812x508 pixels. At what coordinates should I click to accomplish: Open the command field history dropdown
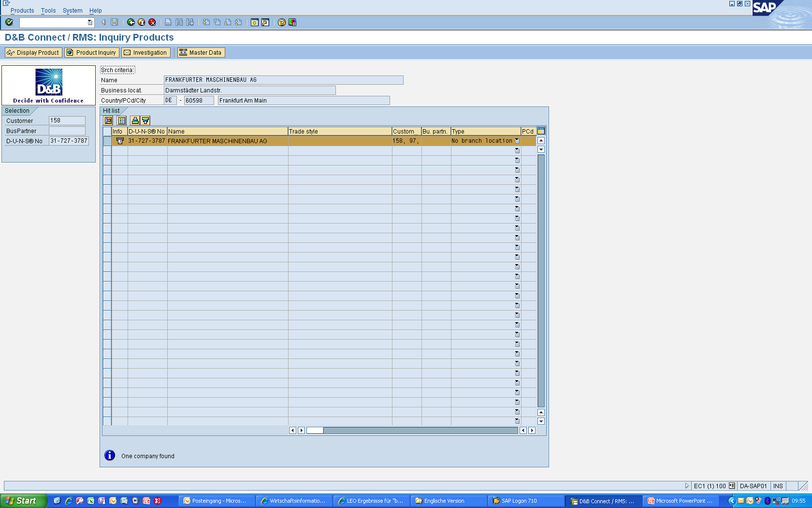(x=90, y=22)
